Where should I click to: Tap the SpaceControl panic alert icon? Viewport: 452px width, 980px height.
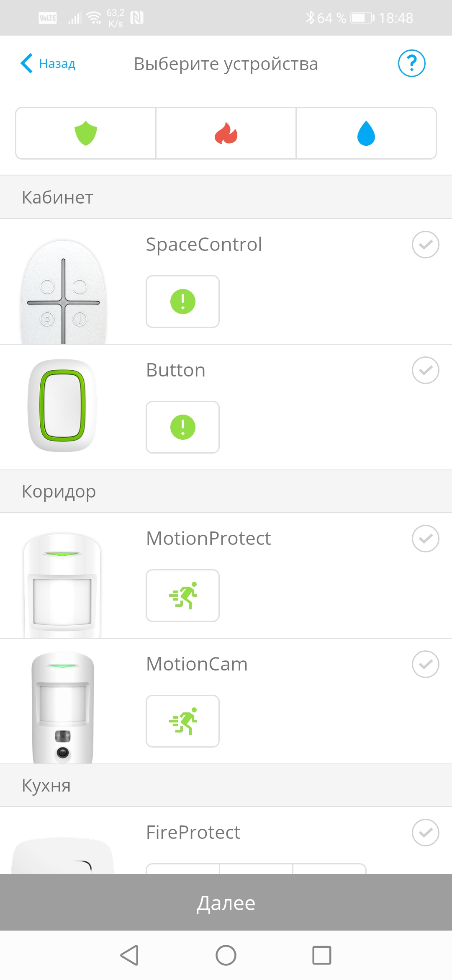tap(182, 302)
